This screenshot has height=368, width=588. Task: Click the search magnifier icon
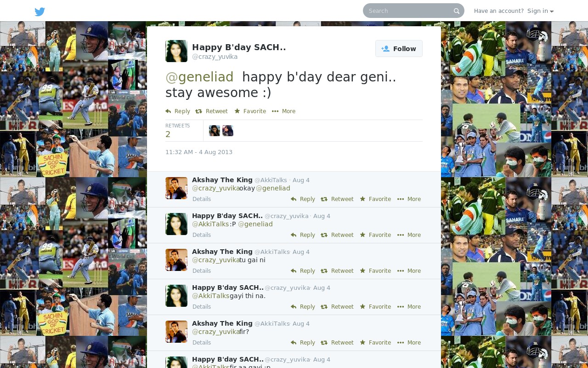456,11
